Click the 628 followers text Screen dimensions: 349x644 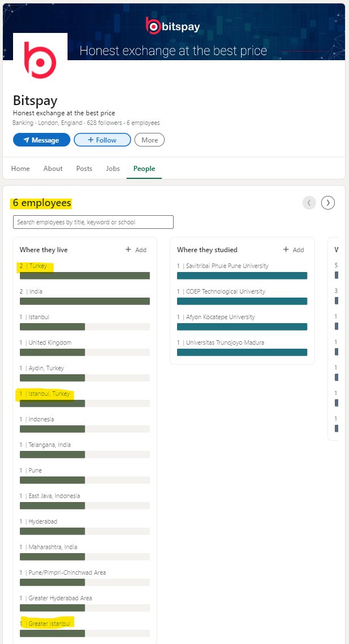tap(104, 123)
